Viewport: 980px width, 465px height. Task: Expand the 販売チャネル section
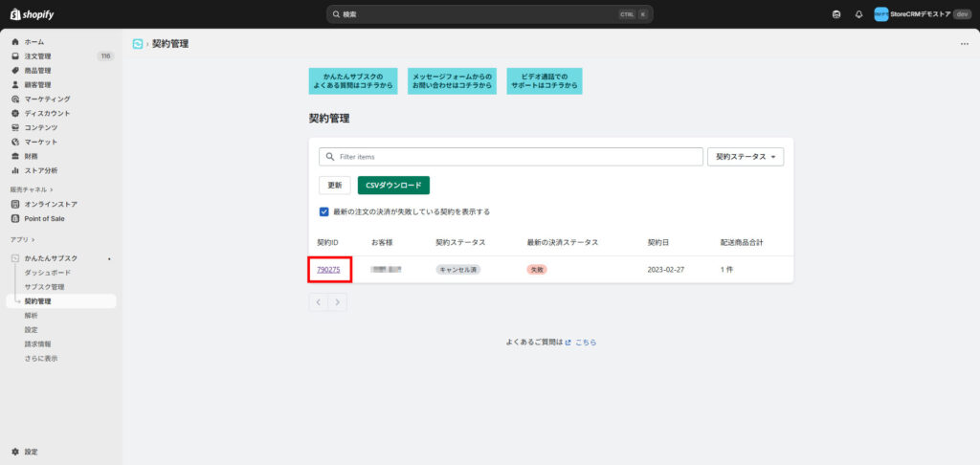pyautogui.click(x=32, y=189)
